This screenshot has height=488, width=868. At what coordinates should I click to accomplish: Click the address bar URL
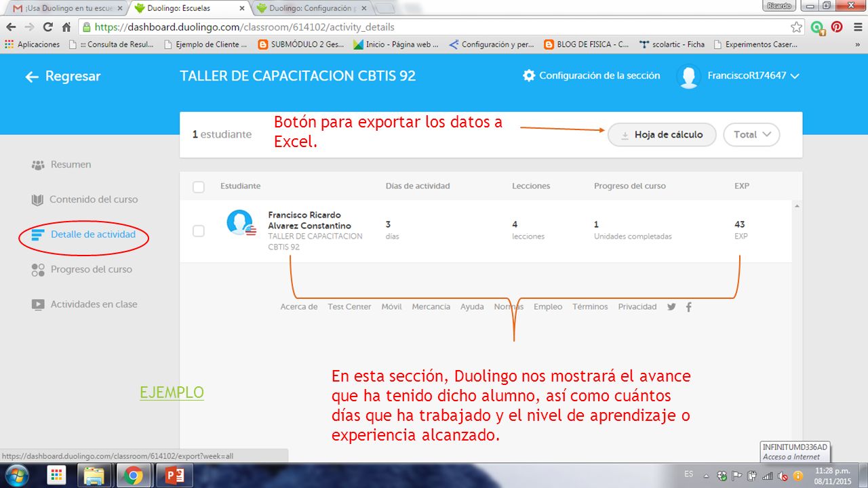[x=244, y=27]
